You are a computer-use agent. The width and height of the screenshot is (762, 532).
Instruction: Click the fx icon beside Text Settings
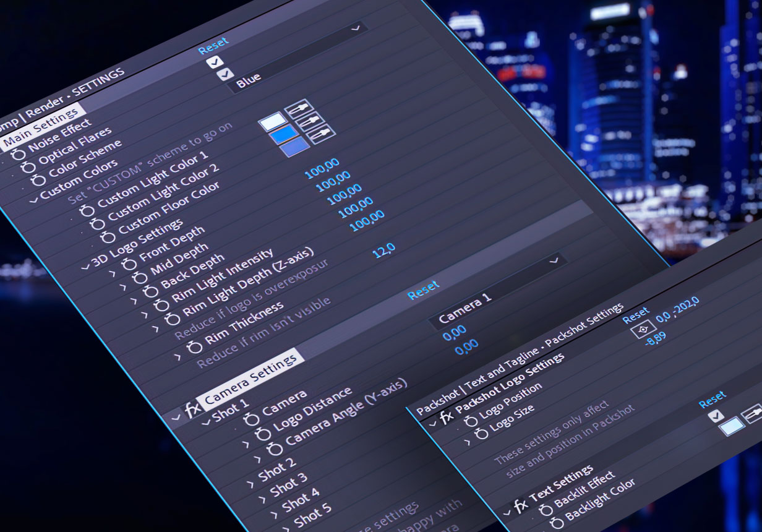[x=520, y=507]
